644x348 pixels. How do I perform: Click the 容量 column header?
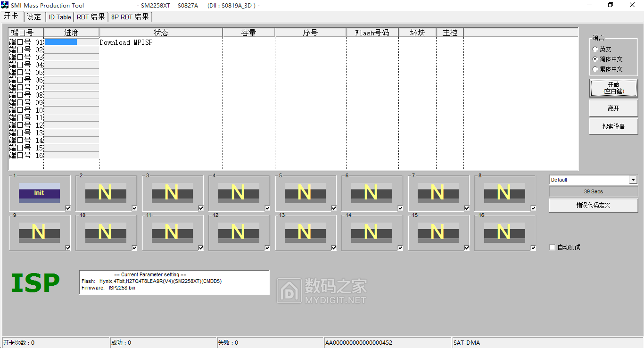pos(249,33)
